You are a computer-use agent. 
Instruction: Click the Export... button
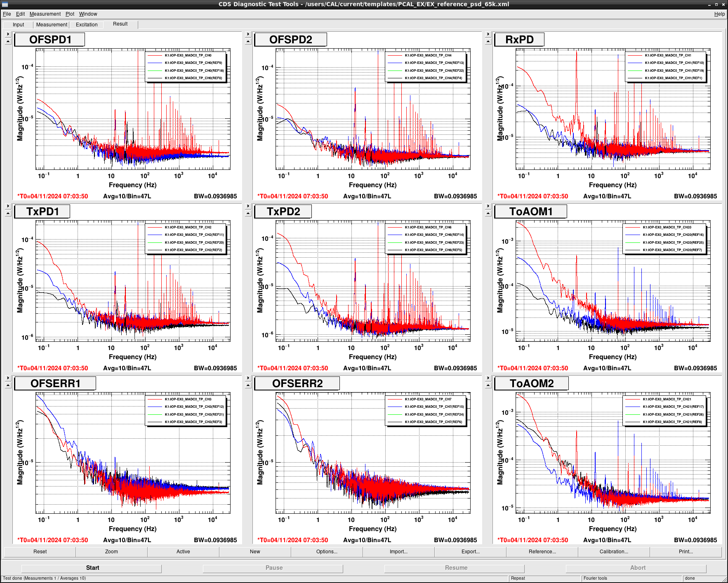(470, 552)
